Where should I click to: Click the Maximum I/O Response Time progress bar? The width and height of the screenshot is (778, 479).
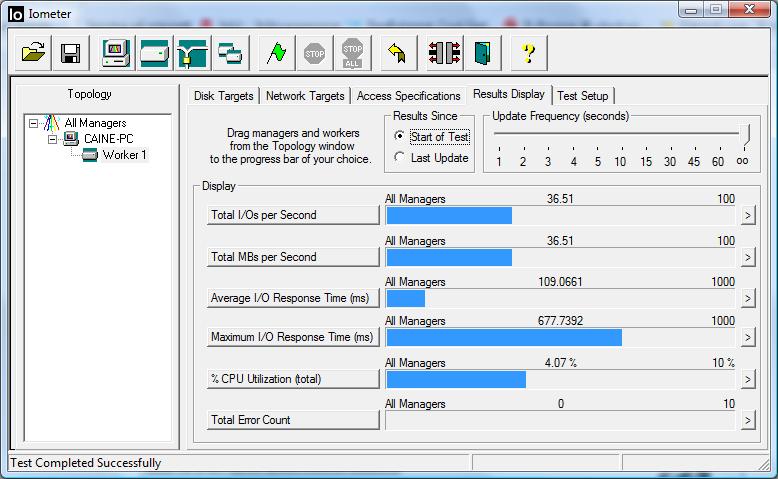[560, 338]
